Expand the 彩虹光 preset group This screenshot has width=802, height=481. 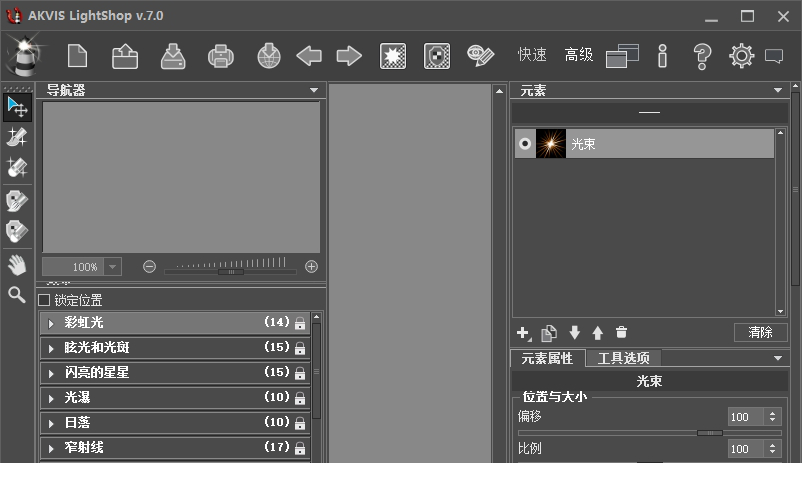51,323
